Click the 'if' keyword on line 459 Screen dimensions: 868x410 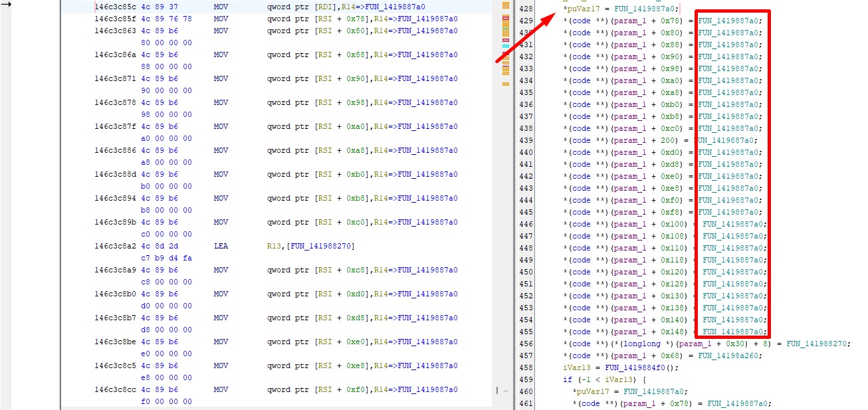click(567, 379)
